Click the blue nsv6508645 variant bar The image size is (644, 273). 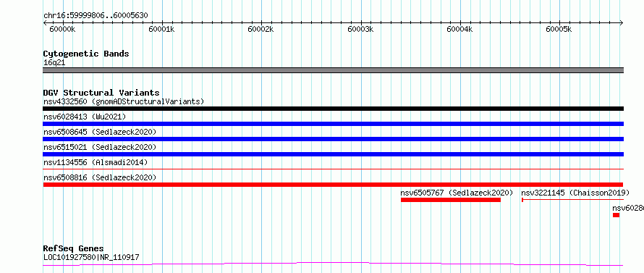(x=333, y=139)
